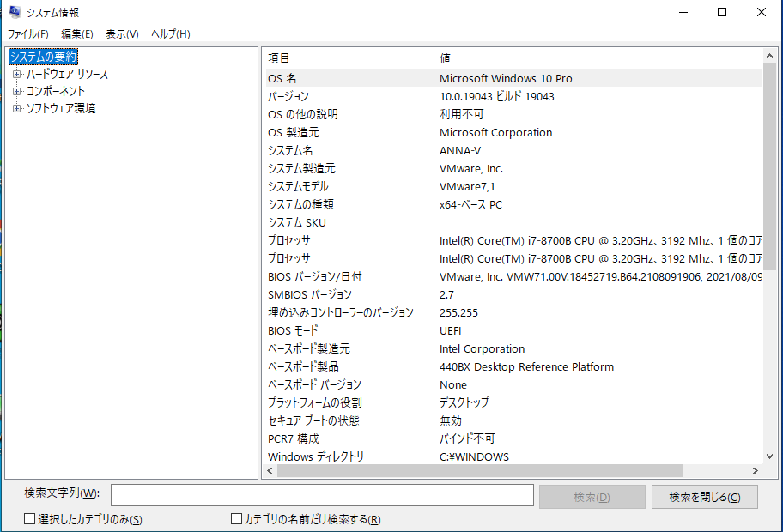Image resolution: width=783 pixels, height=532 pixels.
Task: Open the ファイル(F) menu
Action: [x=28, y=34]
